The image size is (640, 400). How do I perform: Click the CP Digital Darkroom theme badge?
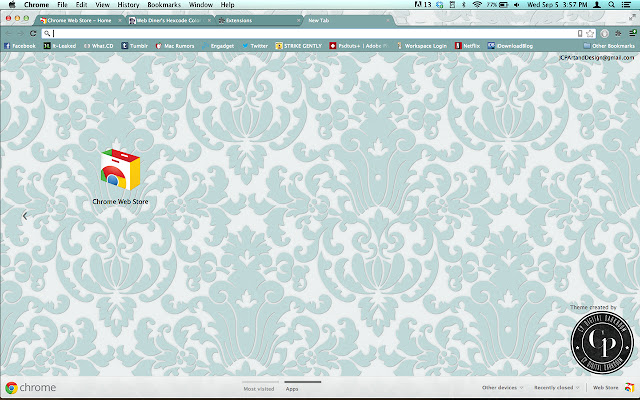pos(602,343)
